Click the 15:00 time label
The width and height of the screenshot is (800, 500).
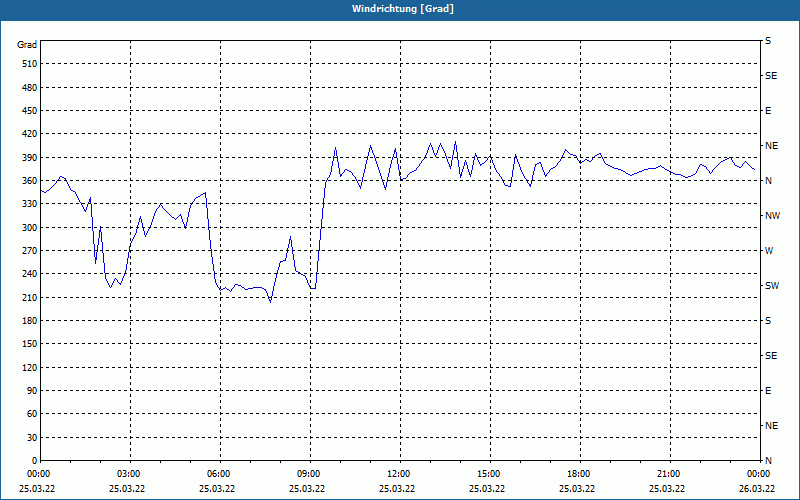coord(488,474)
